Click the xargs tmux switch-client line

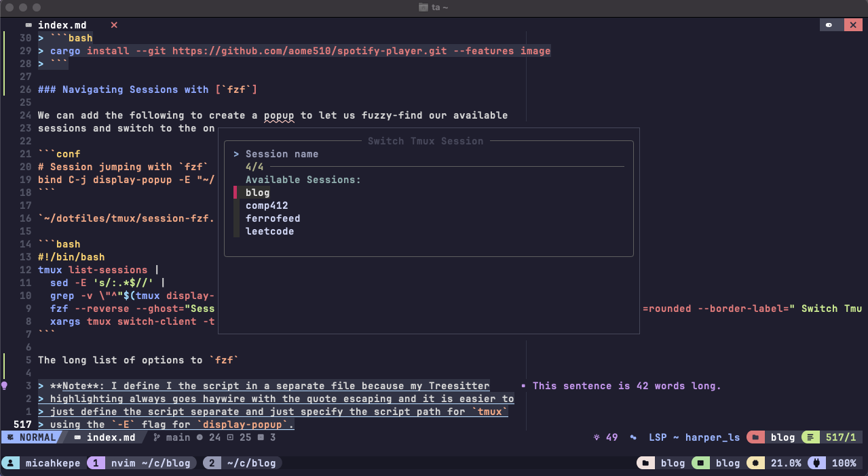point(132,321)
